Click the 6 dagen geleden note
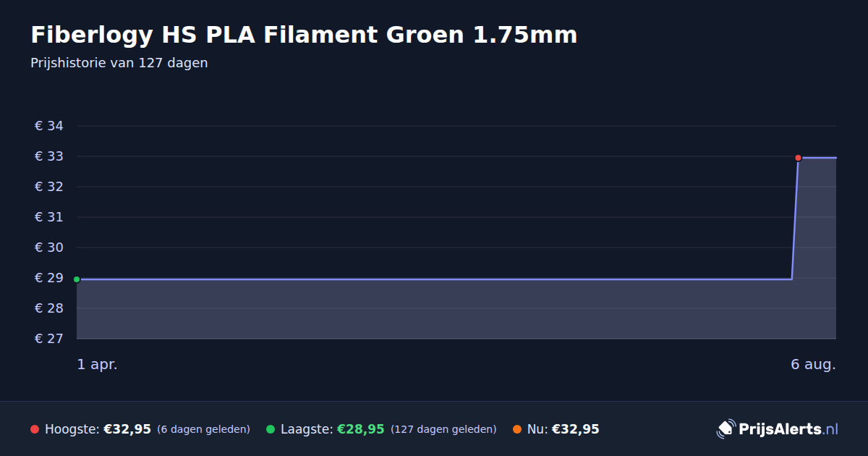Image resolution: width=868 pixels, height=456 pixels. 203,429
